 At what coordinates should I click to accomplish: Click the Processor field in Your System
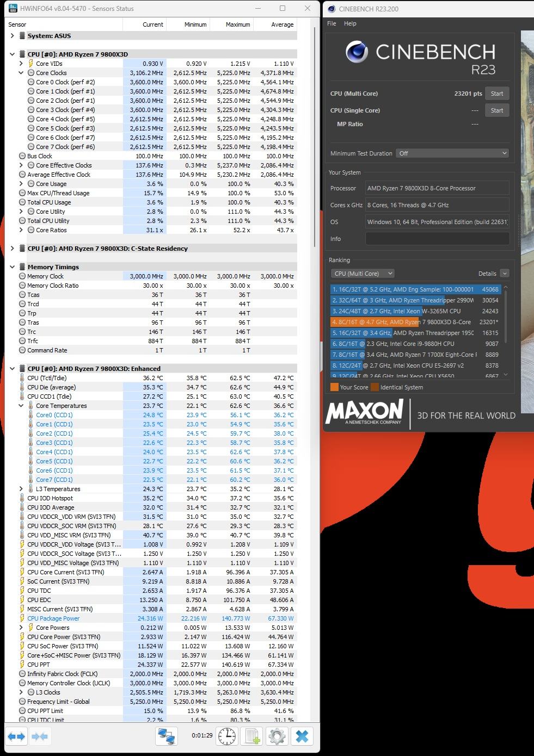tap(438, 188)
